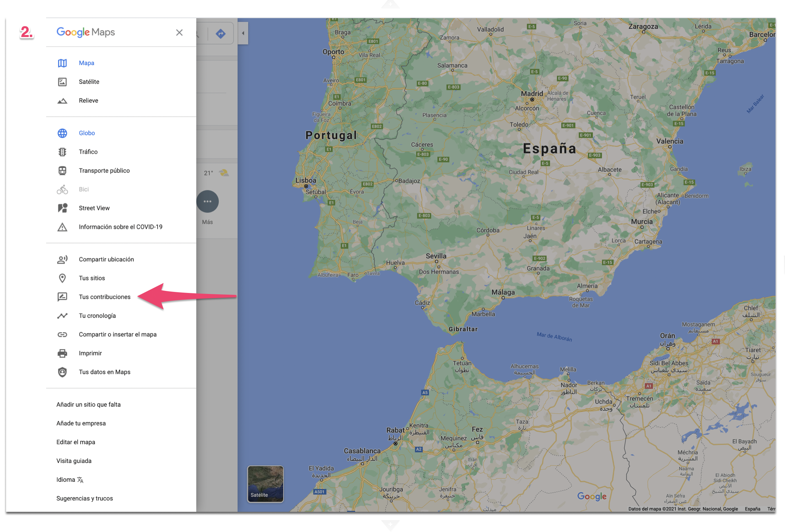Click Añadir un sitio que falta

click(89, 405)
